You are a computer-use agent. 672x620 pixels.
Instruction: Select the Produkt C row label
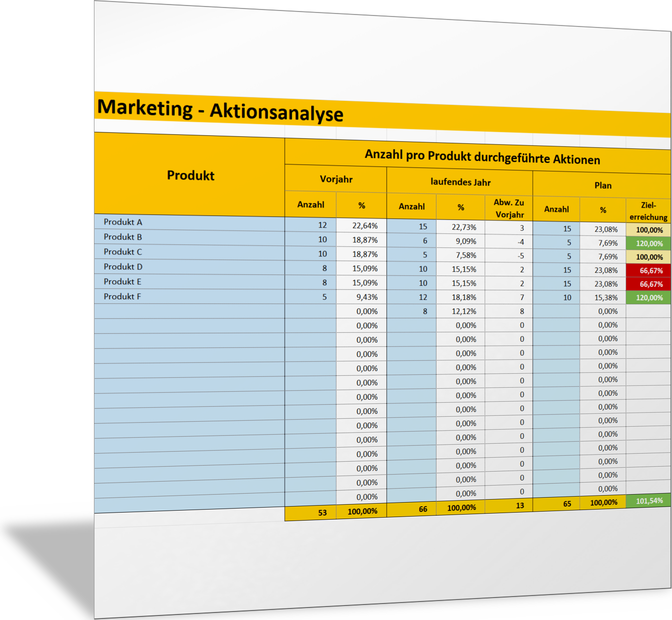pos(123,252)
